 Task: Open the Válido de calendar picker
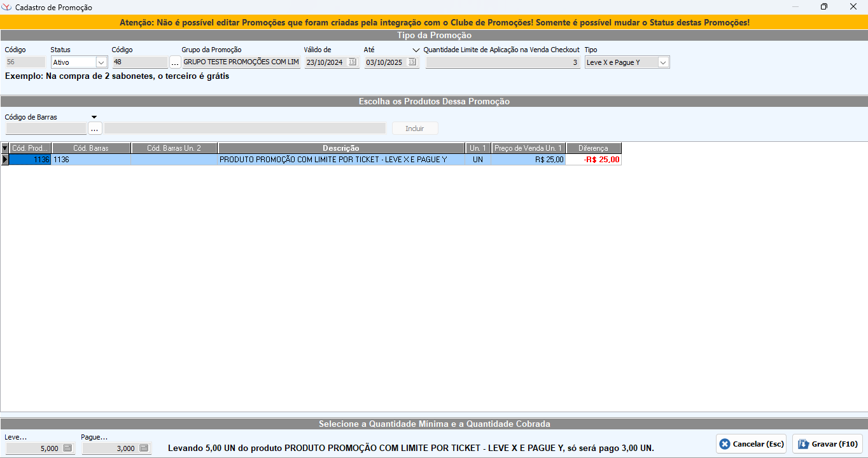pyautogui.click(x=353, y=62)
